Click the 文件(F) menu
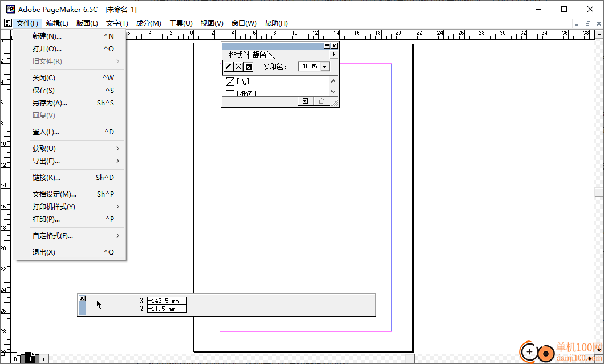The image size is (604, 364). [x=27, y=23]
